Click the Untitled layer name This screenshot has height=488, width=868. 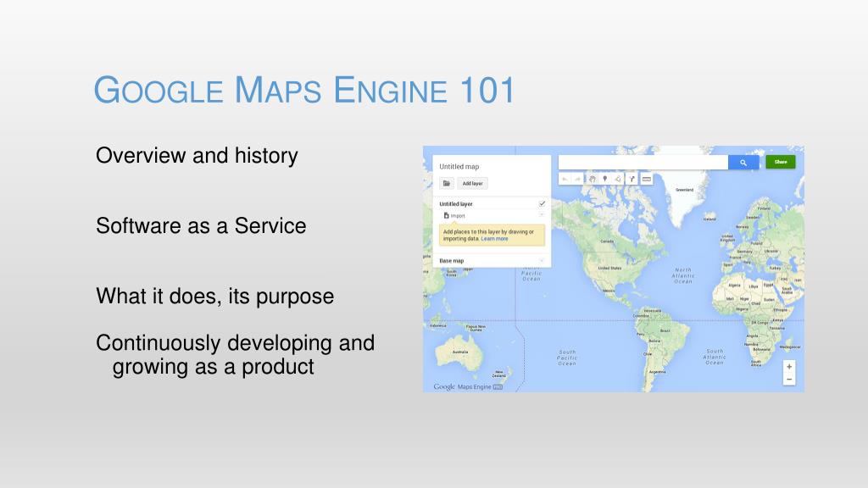(x=455, y=203)
